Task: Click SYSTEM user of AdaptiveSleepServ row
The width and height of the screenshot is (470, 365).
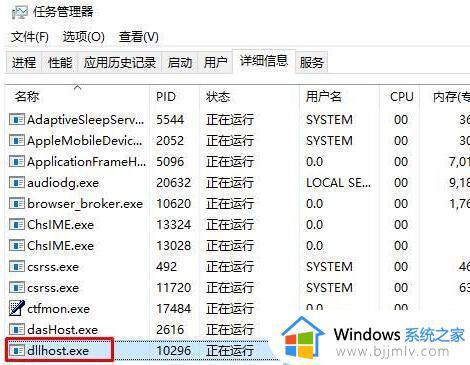Action: click(329, 119)
